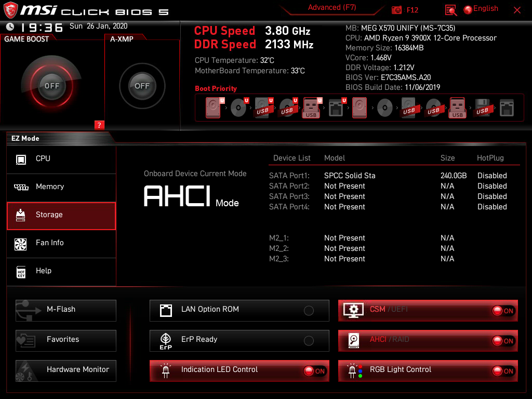Click the EZ Mode header tab

tap(25, 138)
